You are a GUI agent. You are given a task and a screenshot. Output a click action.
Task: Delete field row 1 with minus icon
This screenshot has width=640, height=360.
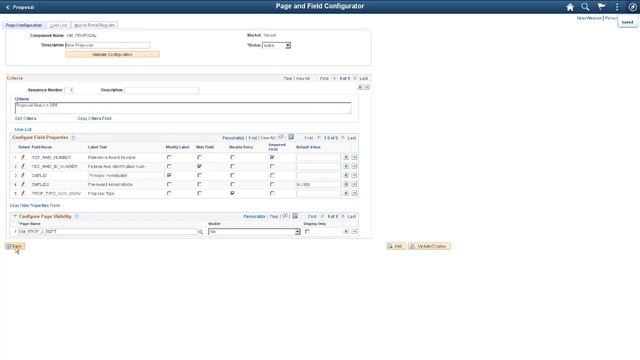coord(354,157)
